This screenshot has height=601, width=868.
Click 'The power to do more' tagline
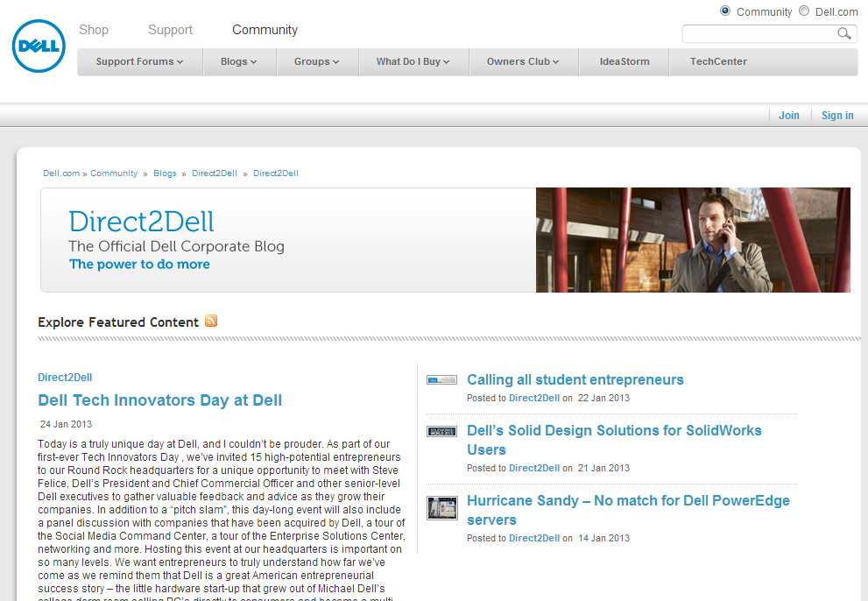[x=139, y=265]
